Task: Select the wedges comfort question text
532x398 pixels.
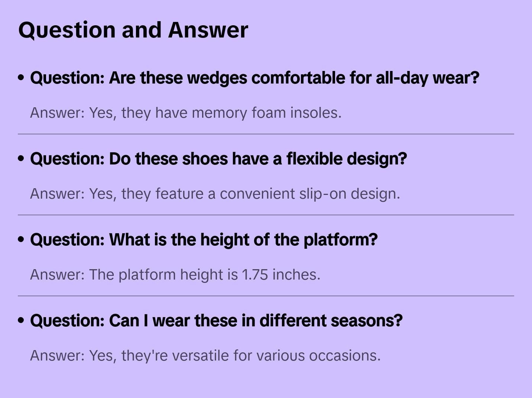Action: [x=255, y=78]
